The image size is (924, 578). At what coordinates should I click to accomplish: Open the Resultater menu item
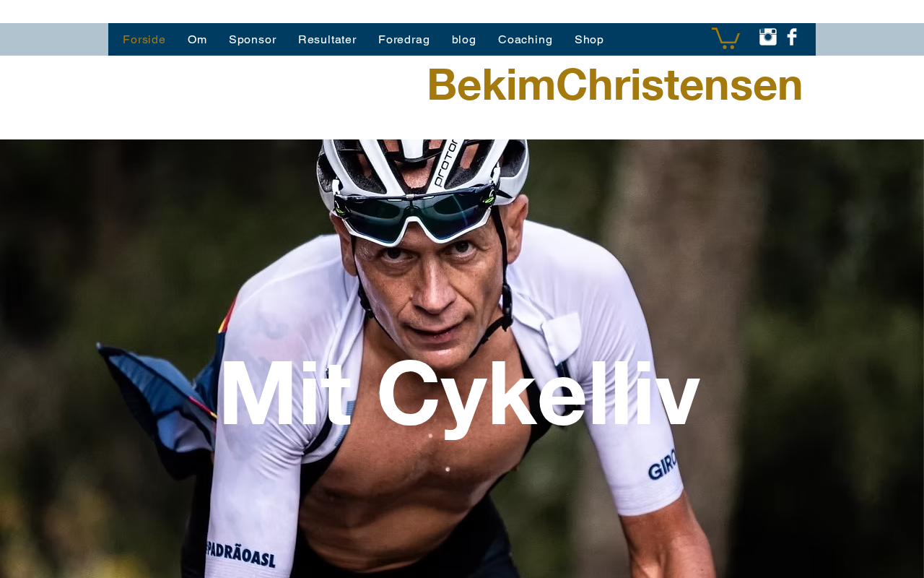click(327, 40)
